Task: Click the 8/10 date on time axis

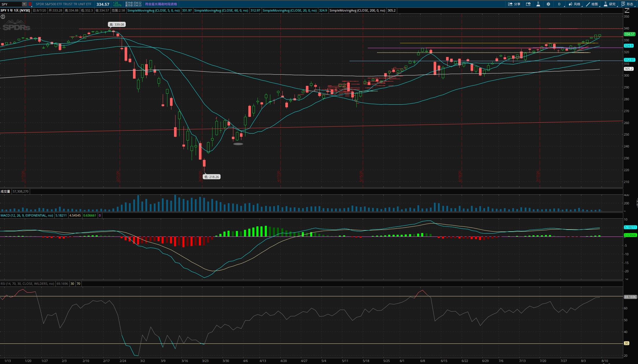Action: click(x=605, y=361)
